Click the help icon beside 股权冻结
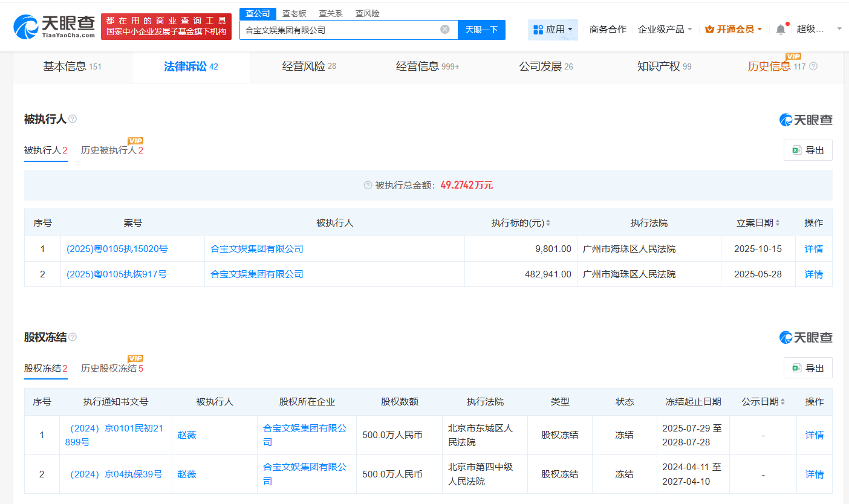The image size is (849, 504). pos(73,337)
